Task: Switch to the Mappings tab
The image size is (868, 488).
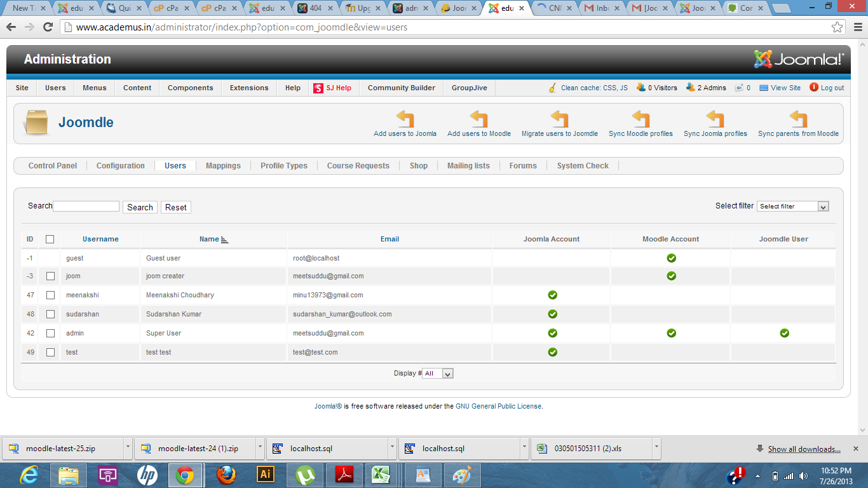Action: pos(223,166)
